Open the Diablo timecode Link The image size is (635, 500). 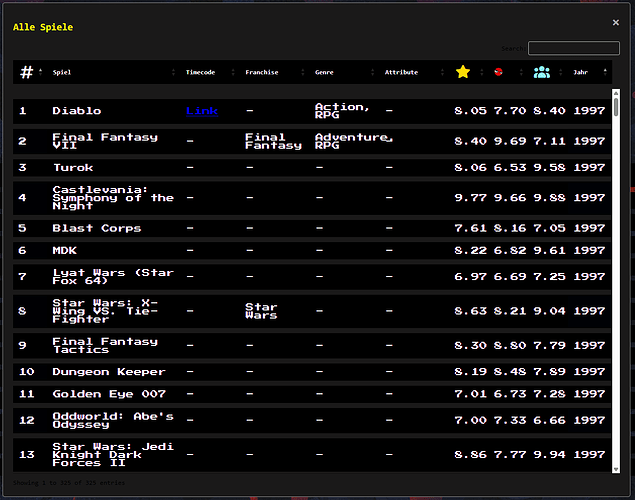[x=202, y=111]
